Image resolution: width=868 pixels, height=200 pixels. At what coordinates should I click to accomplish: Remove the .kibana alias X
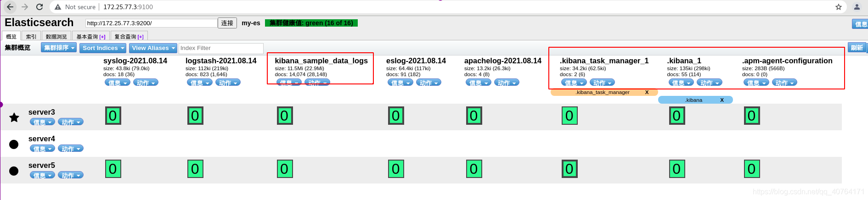click(722, 100)
